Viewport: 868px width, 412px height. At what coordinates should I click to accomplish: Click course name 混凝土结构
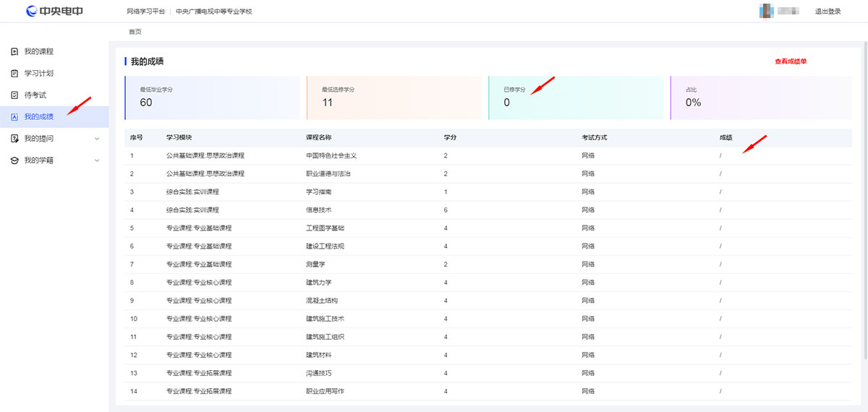pos(322,301)
